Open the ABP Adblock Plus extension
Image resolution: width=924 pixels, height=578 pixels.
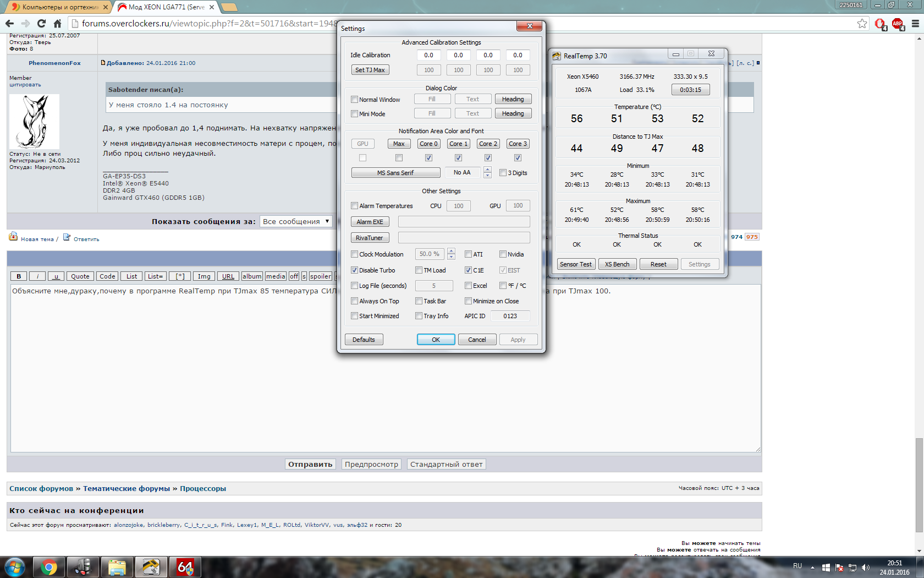pyautogui.click(x=898, y=24)
